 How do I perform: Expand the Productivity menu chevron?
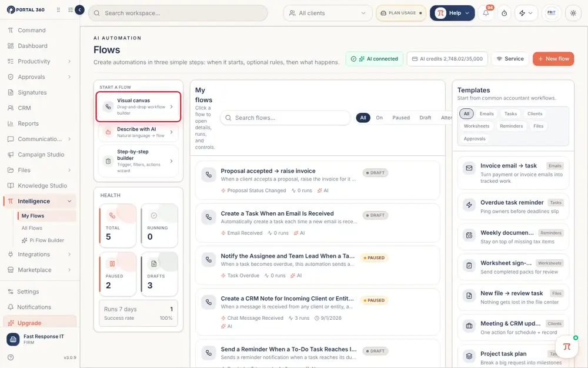(x=69, y=62)
